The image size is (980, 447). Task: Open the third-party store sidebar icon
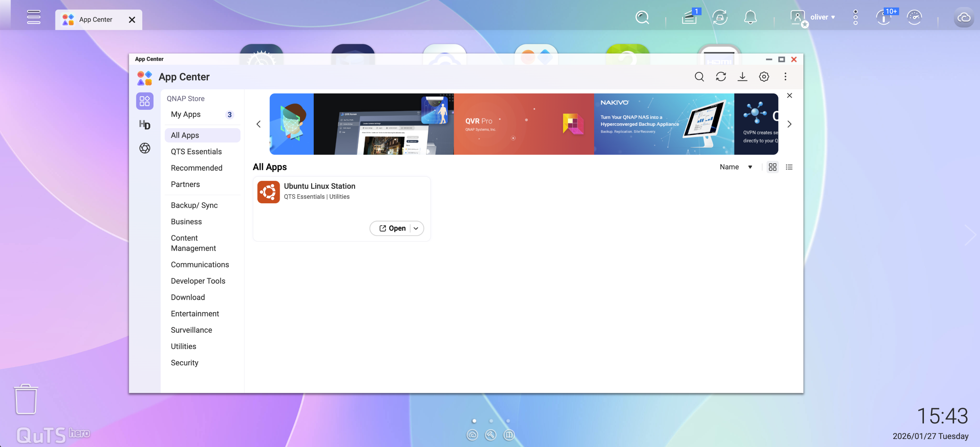145,148
